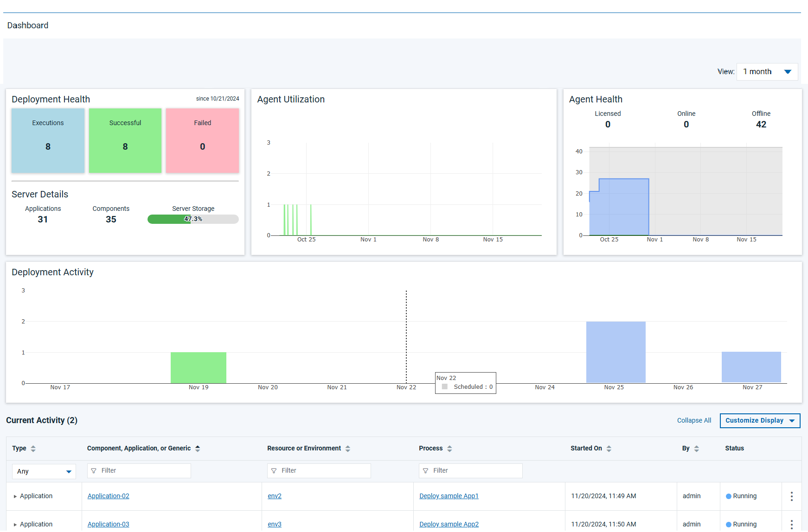Image resolution: width=808 pixels, height=532 pixels.
Task: Sort by Component, Application, or Generic column
Action: coord(198,449)
